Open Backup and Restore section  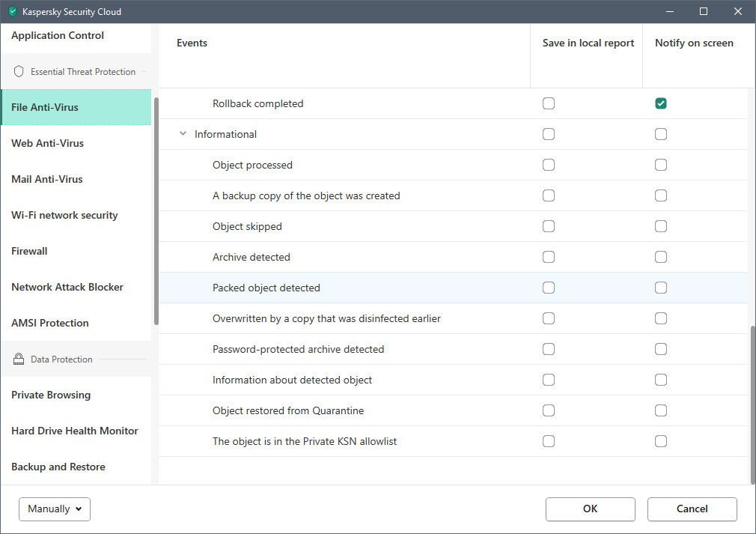[76, 467]
